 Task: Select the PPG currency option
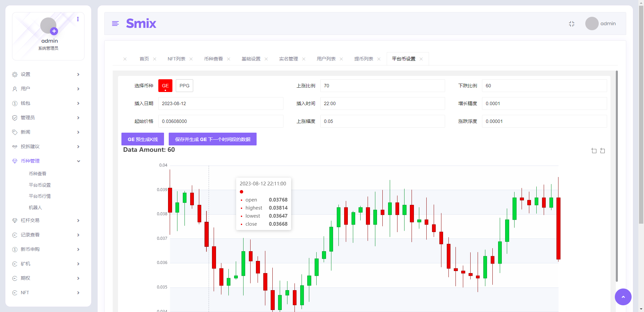point(184,86)
